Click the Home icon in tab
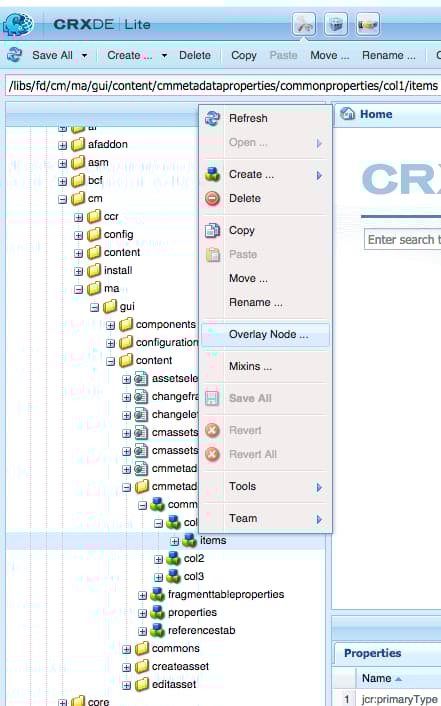Viewport: 441px width, 706px height. [347, 114]
